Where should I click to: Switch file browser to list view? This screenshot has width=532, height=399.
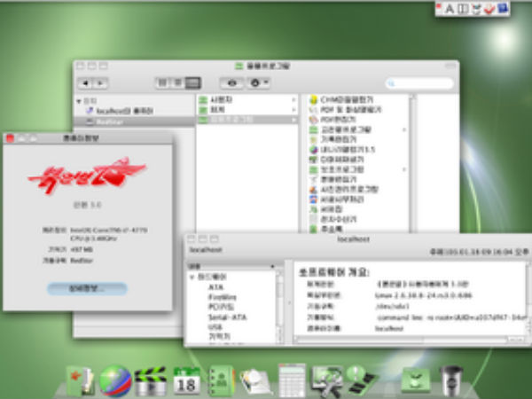click(178, 82)
